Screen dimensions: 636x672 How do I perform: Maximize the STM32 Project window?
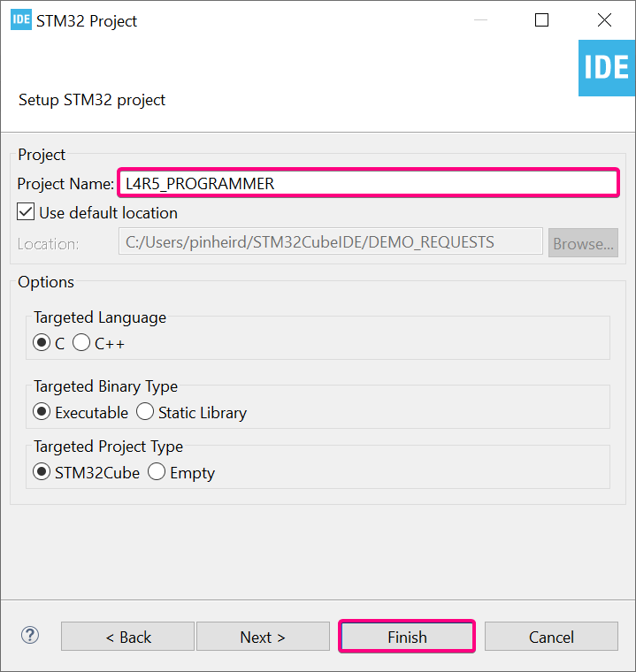click(x=541, y=19)
